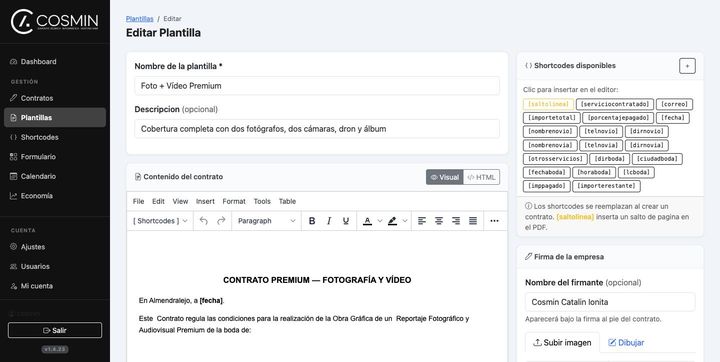The height and width of the screenshot is (362, 720).
Task: Click the Nombre del firmante field
Action: pos(610,302)
